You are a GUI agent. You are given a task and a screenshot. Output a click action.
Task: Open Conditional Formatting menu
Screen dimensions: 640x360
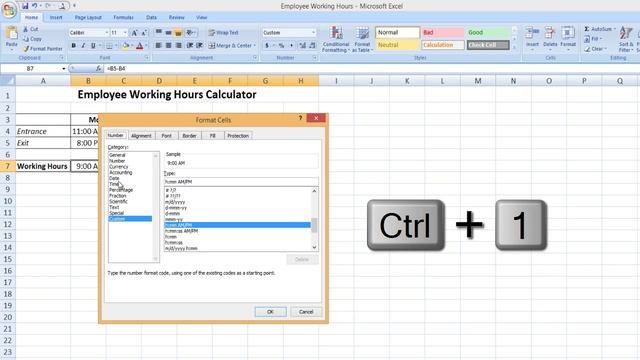coord(336,39)
